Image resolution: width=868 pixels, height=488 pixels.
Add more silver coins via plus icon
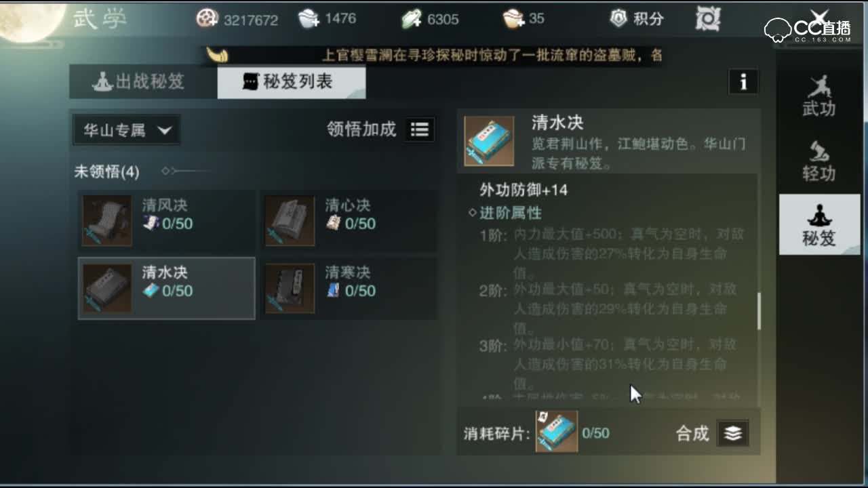click(x=208, y=19)
